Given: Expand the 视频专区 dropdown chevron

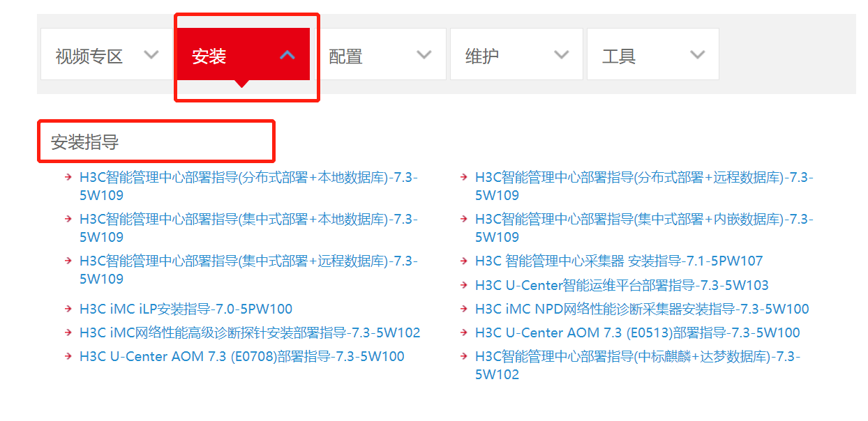Looking at the screenshot, I should (x=151, y=55).
